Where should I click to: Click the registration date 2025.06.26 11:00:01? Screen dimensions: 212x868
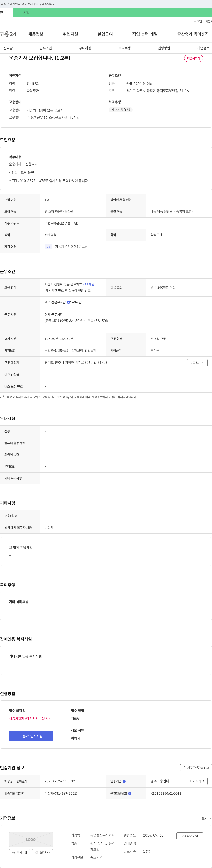point(60,781)
